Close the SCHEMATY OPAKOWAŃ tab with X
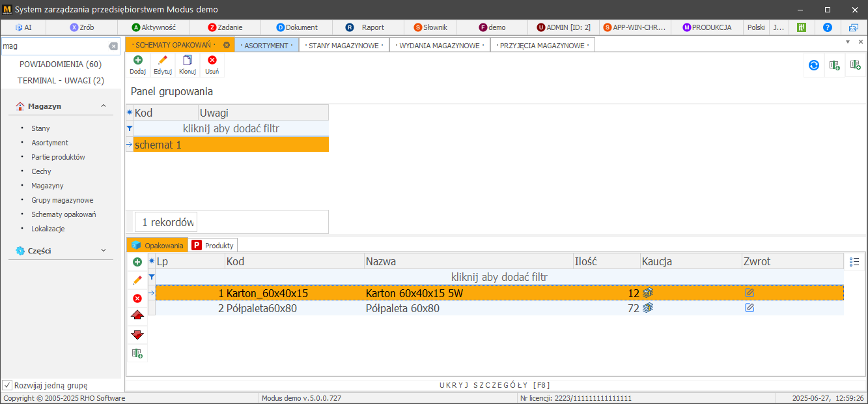This screenshot has width=868, height=404. coord(227,45)
